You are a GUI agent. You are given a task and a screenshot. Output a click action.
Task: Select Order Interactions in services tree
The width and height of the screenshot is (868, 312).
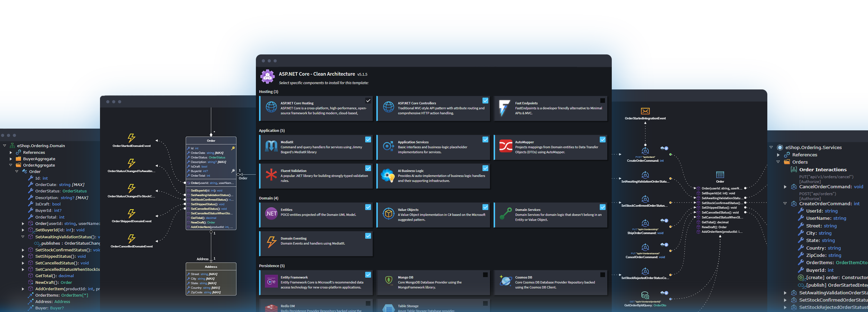click(x=823, y=170)
